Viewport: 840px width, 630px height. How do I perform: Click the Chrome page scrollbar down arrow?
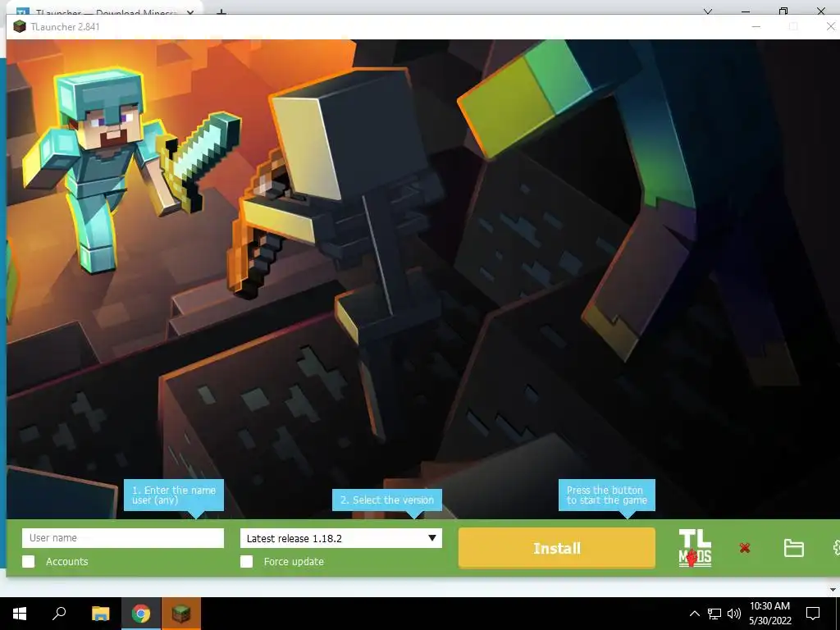click(x=833, y=590)
